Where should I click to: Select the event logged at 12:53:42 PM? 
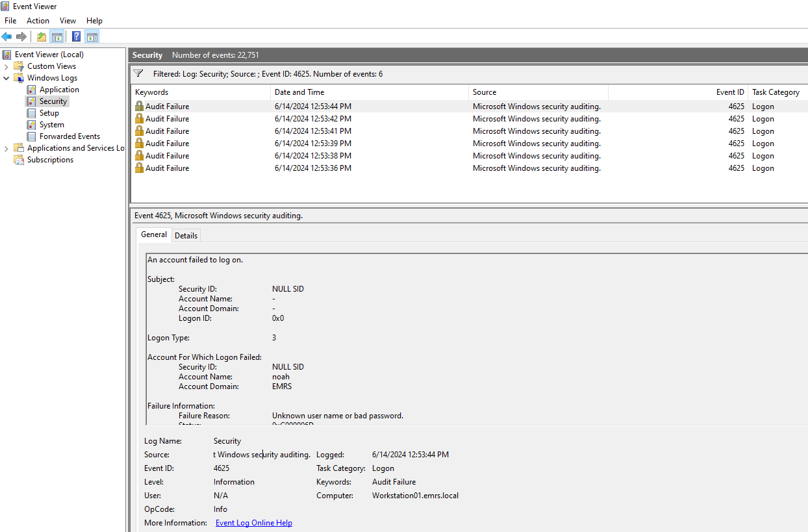(x=469, y=119)
